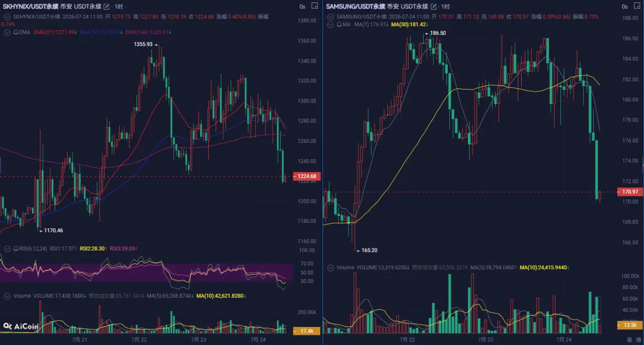
Task: Open the 1时 interval dropdown on SAMSUNG chart
Action: point(445,7)
